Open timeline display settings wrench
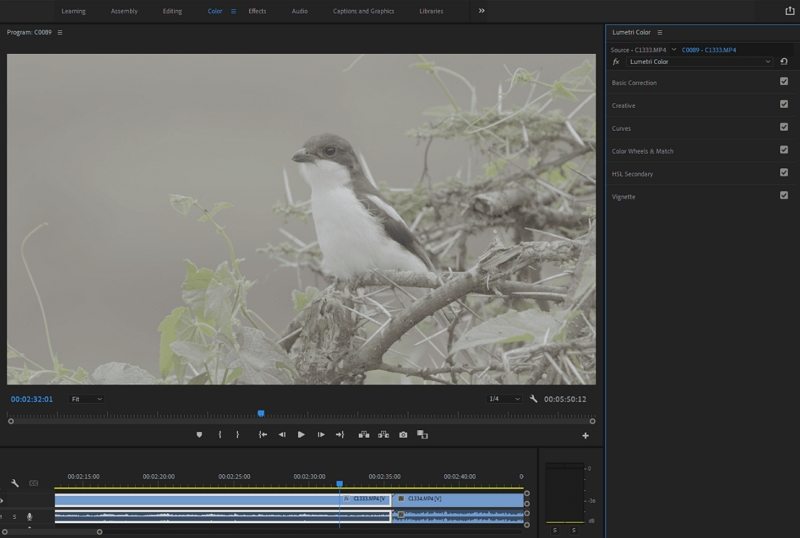The width and height of the screenshot is (800, 538). [15, 483]
